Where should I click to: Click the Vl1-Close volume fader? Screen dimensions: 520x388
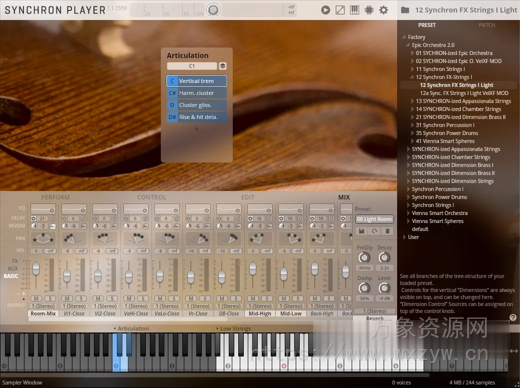[67, 276]
